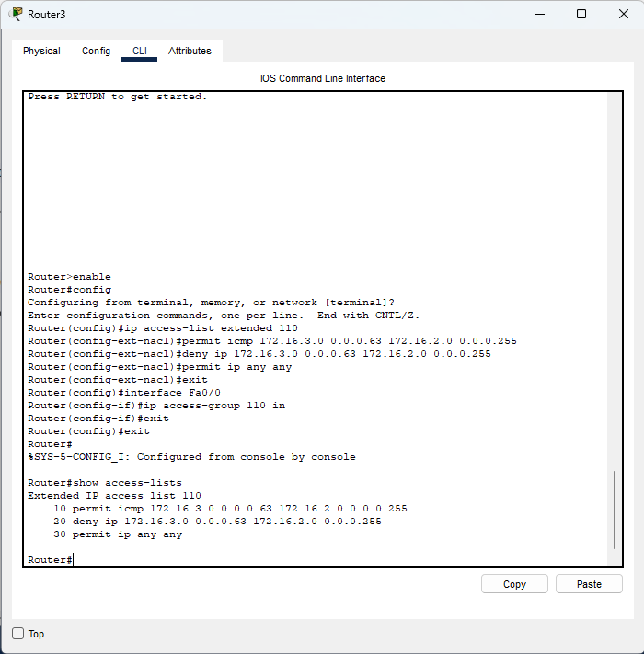Click the 'show access-lists' command line
644x654 pixels.
pyautogui.click(x=105, y=483)
